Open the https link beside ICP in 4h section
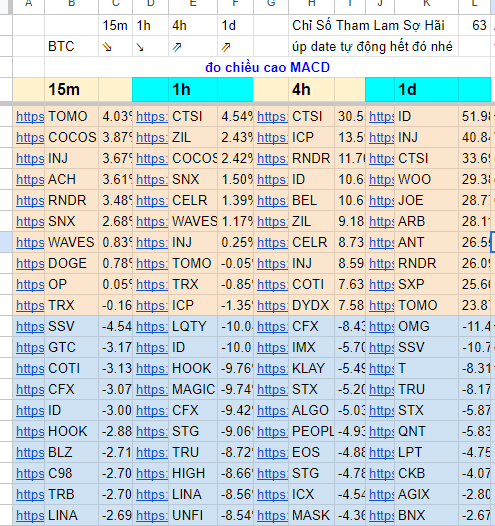 tap(272, 138)
